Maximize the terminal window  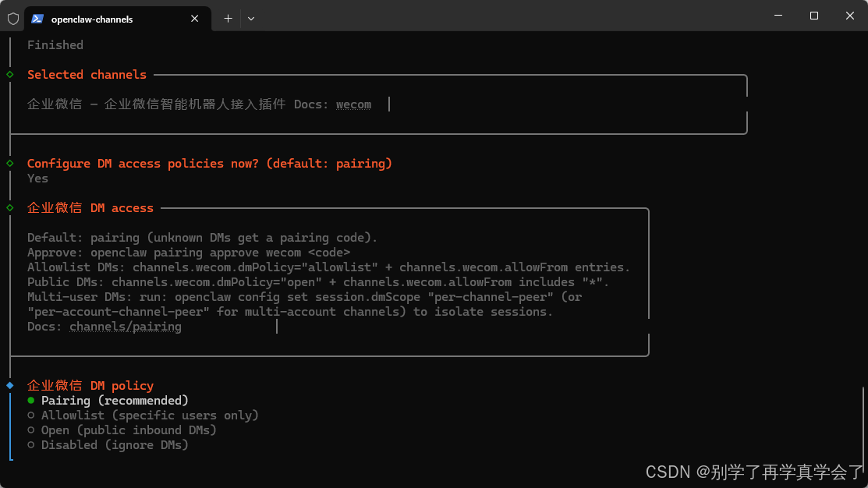[x=813, y=16]
